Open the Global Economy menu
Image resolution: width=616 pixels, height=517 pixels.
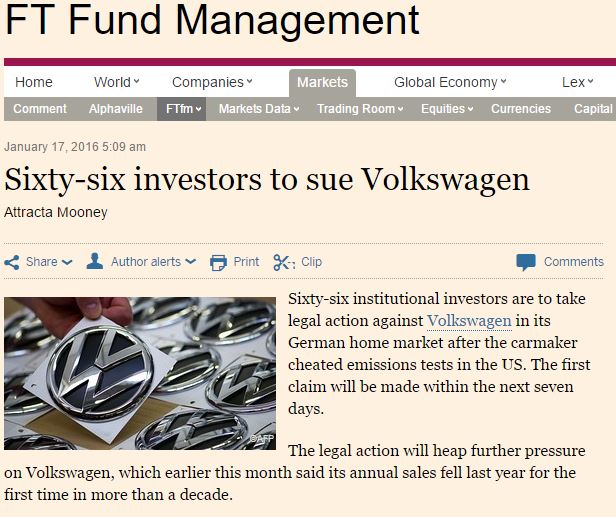coord(450,82)
